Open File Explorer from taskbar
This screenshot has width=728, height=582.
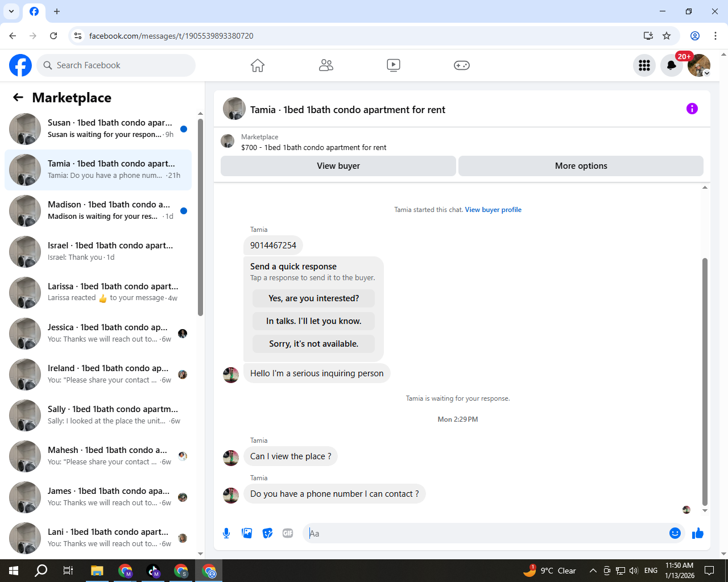coord(97,571)
